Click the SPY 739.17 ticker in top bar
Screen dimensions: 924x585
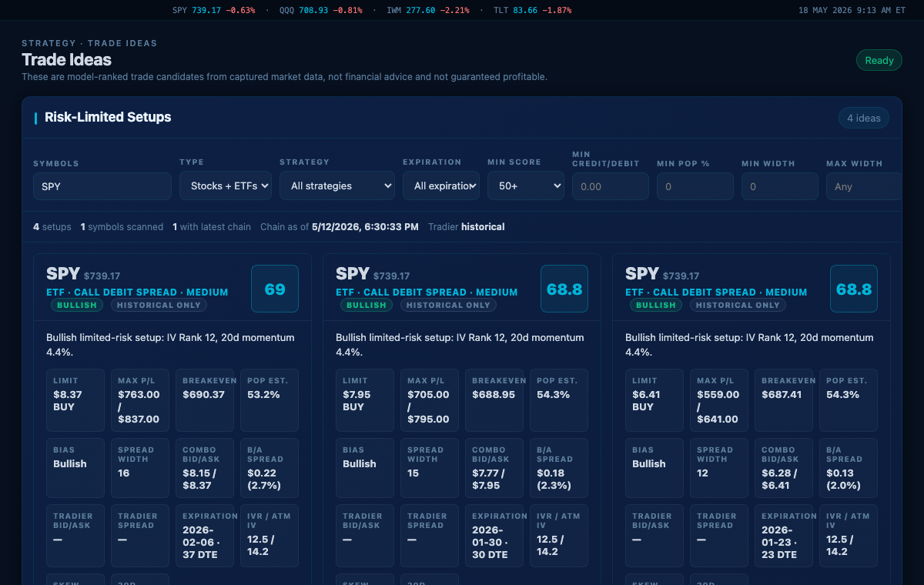click(214, 11)
